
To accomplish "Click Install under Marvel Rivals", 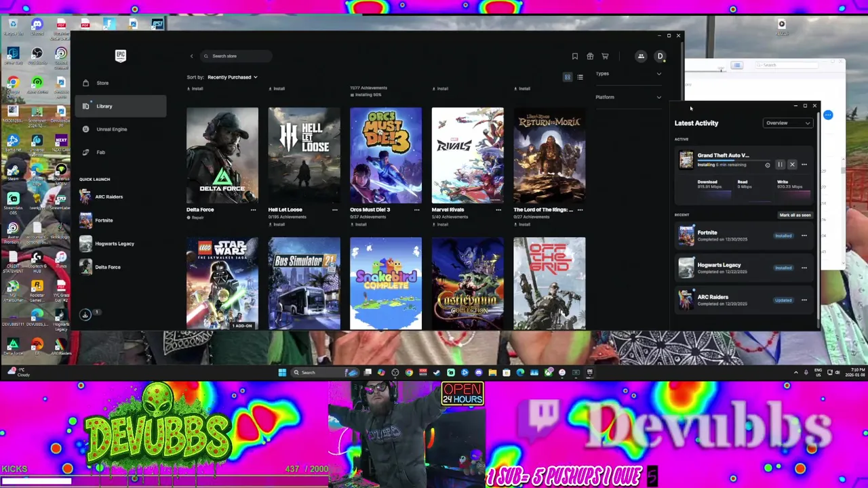I will pos(441,224).
